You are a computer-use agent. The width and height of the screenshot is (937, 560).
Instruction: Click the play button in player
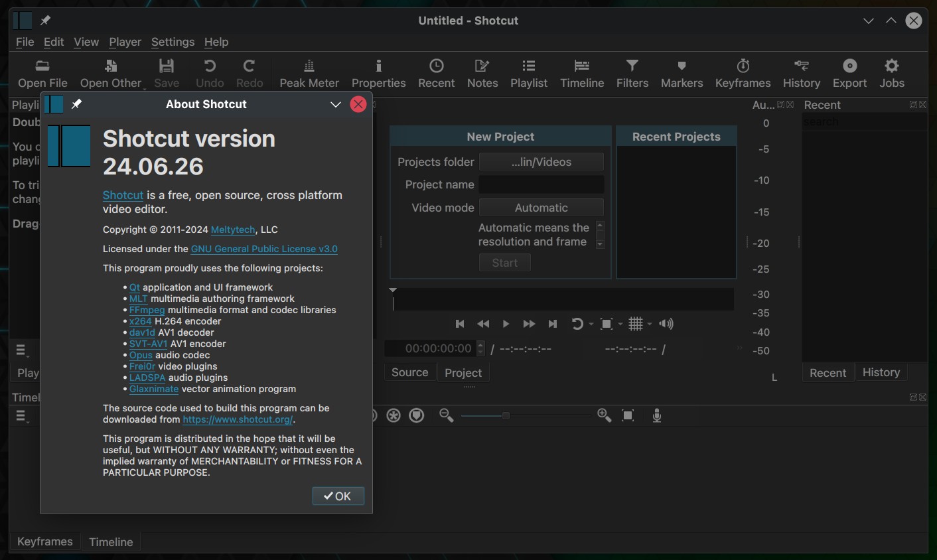tap(506, 324)
